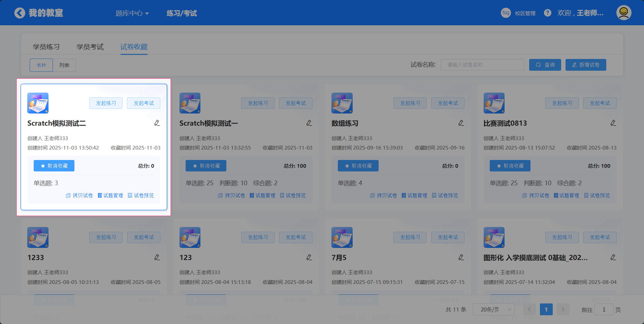Screen dimensions: 644x324
Task: Click 发起练习 on the 7月5 card
Action: pyautogui.click(x=410, y=237)
